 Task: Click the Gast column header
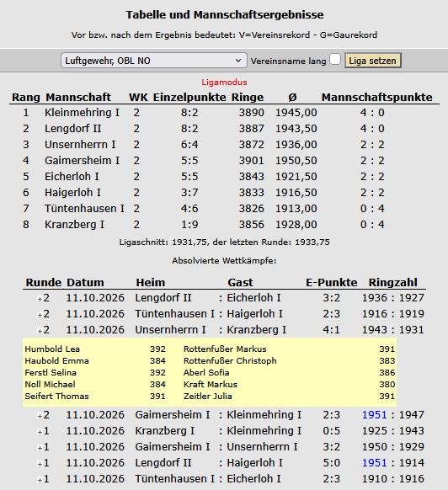pos(240,282)
